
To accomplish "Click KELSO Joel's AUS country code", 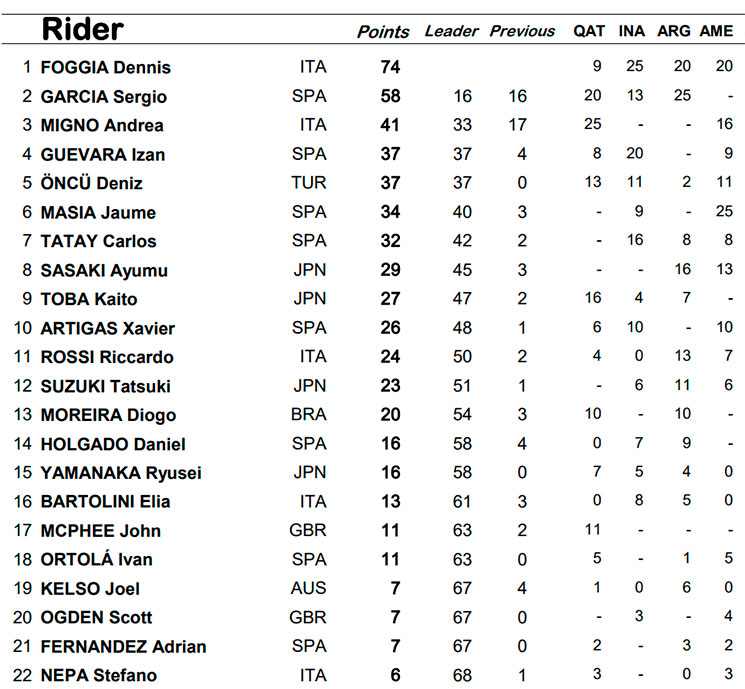I will [x=308, y=588].
